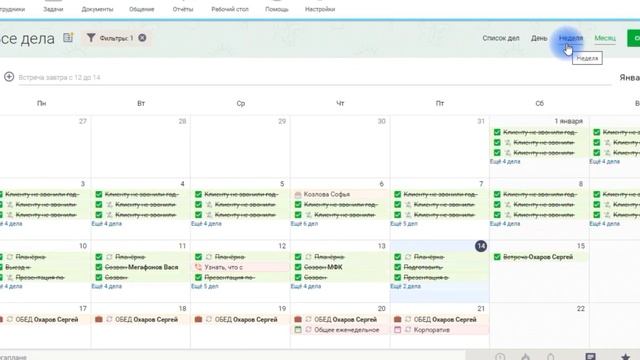Image resolution: width=640 pixels, height=360 pixels.
Task: Uncheck Презентация task on the 12th
Action: point(198,277)
